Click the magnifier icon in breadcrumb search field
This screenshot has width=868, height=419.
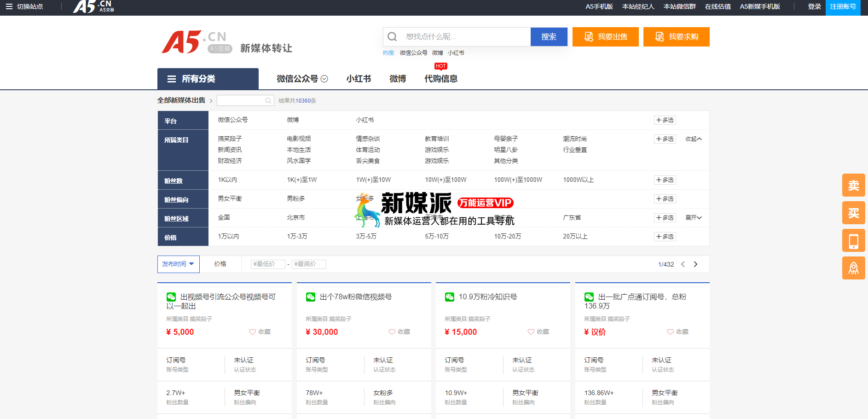pyautogui.click(x=268, y=100)
